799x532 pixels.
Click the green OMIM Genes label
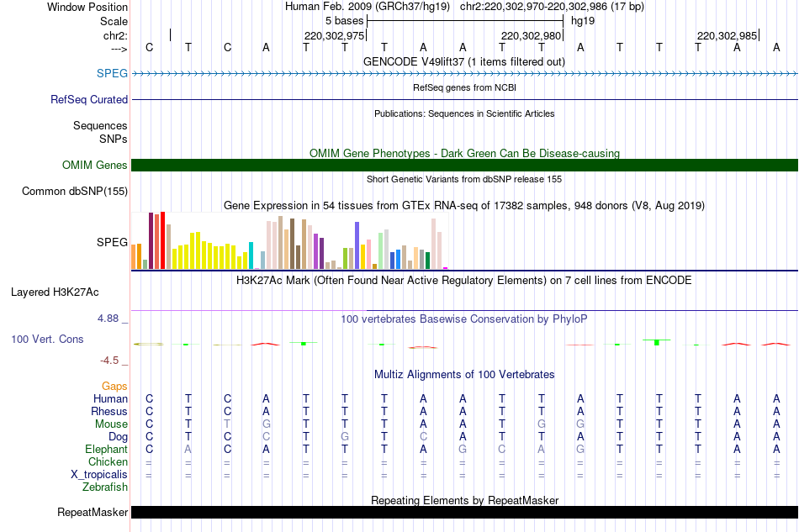click(x=94, y=165)
